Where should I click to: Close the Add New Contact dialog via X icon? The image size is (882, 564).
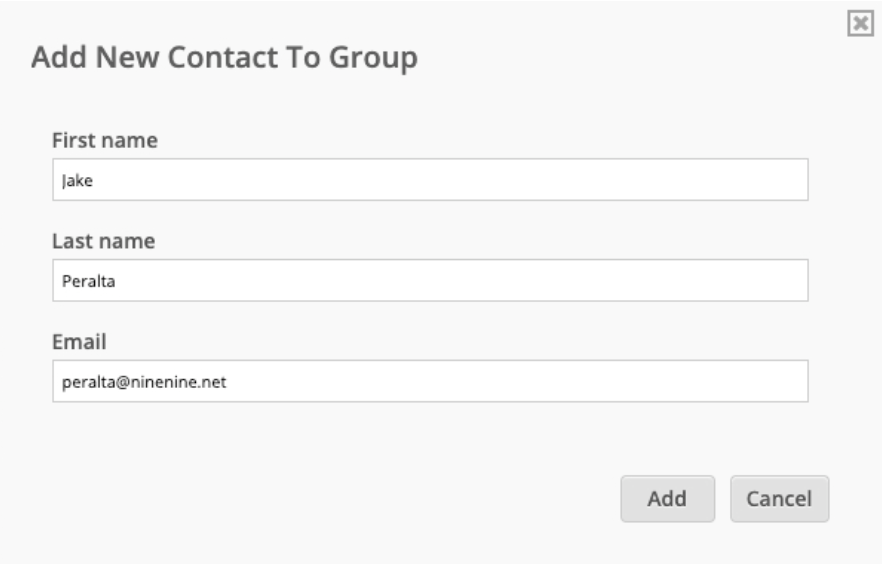(860, 24)
